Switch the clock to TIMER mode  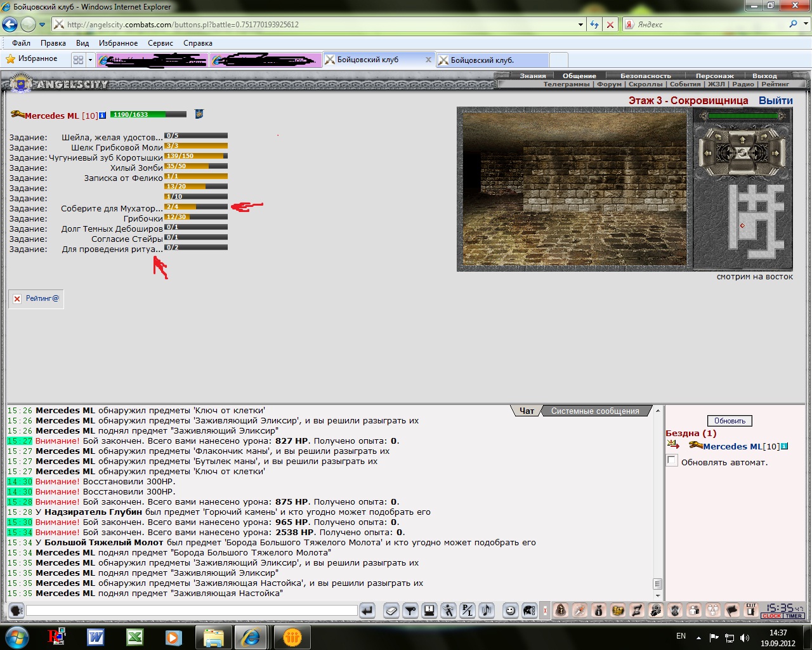pyautogui.click(x=794, y=616)
